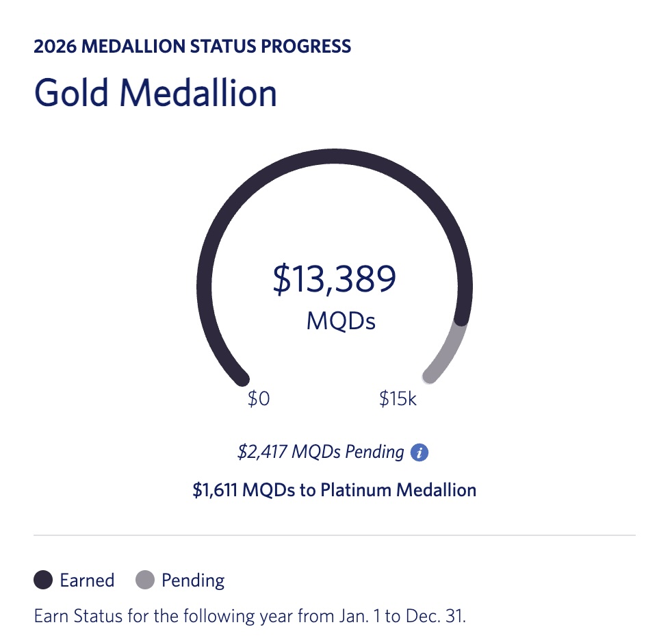Click the horizontal divider above the legend
This screenshot has width=672, height=640.
[x=334, y=535]
